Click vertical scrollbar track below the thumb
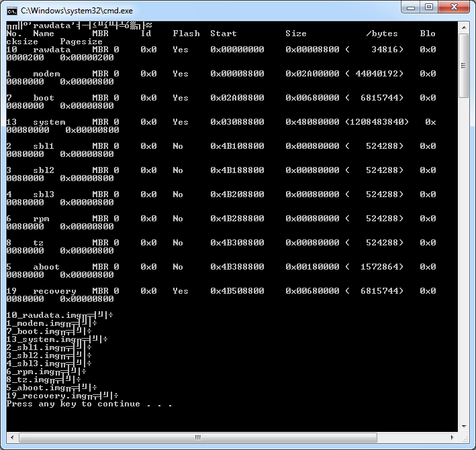This screenshot has height=450, width=476. tap(464, 268)
